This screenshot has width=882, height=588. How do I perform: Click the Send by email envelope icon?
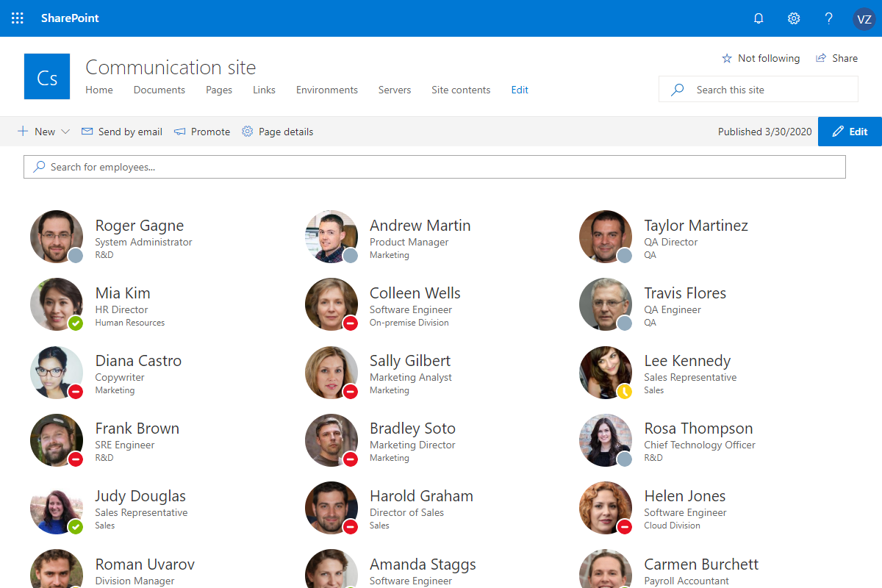pyautogui.click(x=86, y=132)
